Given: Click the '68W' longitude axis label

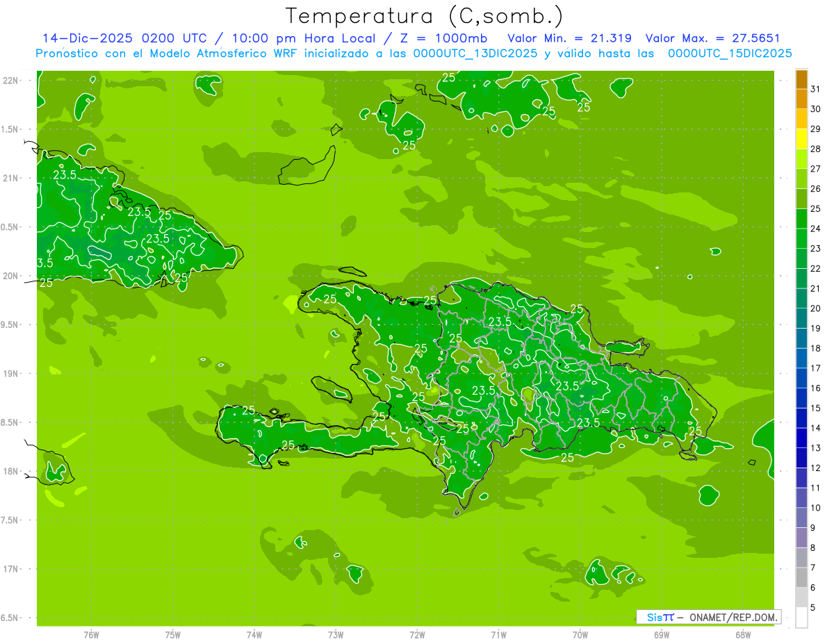Looking at the screenshot, I should (x=743, y=635).
